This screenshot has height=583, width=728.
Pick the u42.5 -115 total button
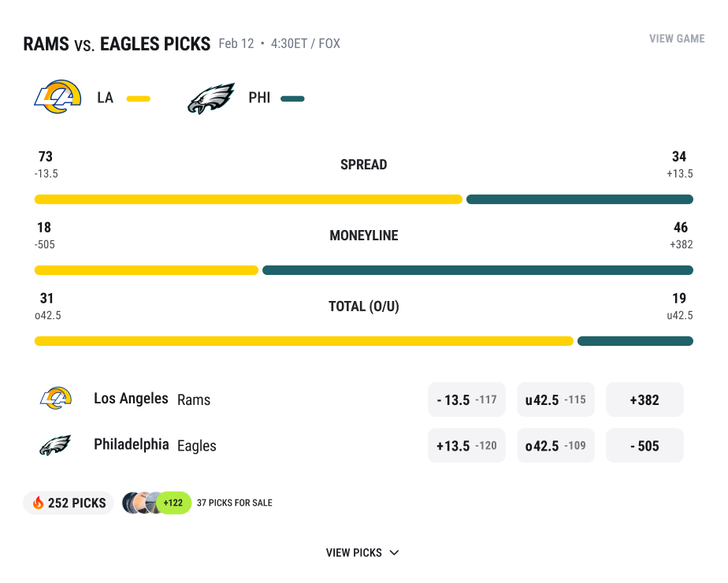[555, 399]
